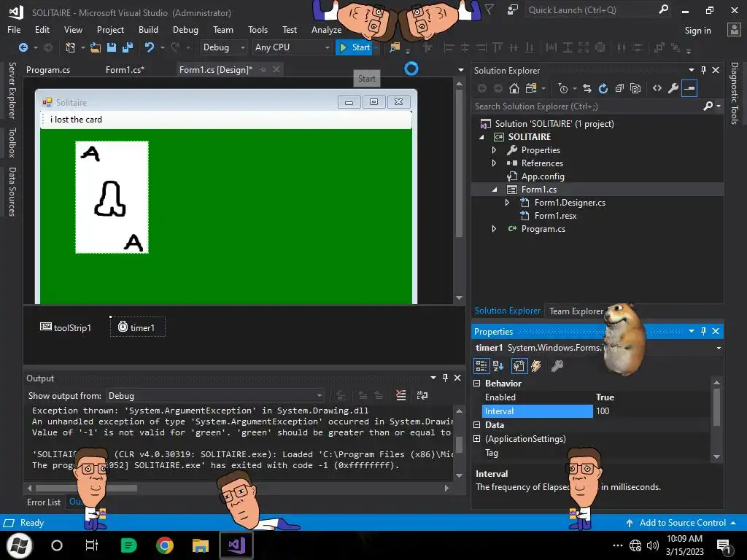
Task: Select the timer1 component in tray
Action: click(138, 327)
